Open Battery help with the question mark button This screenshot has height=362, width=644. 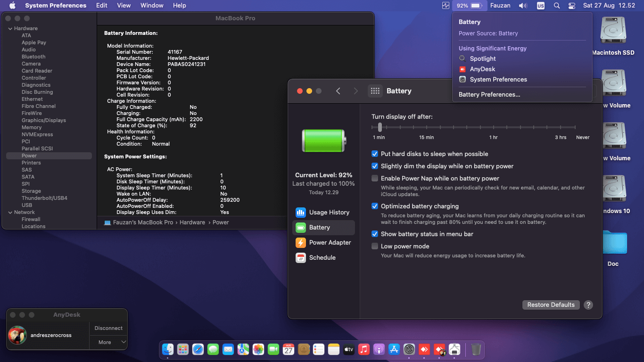tap(588, 305)
